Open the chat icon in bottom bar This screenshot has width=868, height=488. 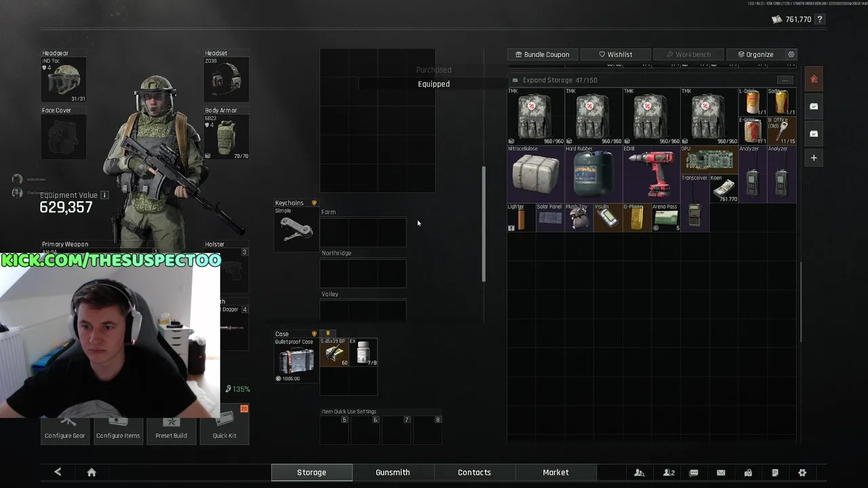point(694,472)
